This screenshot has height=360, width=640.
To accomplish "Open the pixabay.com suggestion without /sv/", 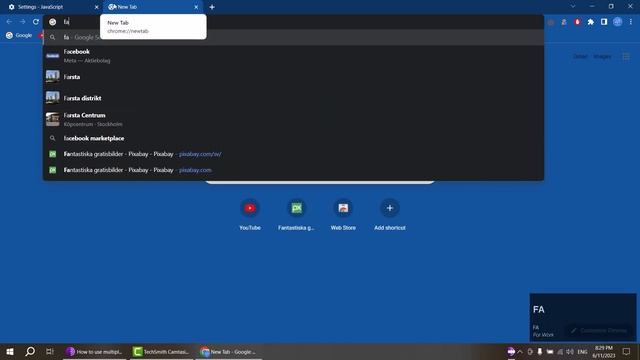I will pos(293,170).
